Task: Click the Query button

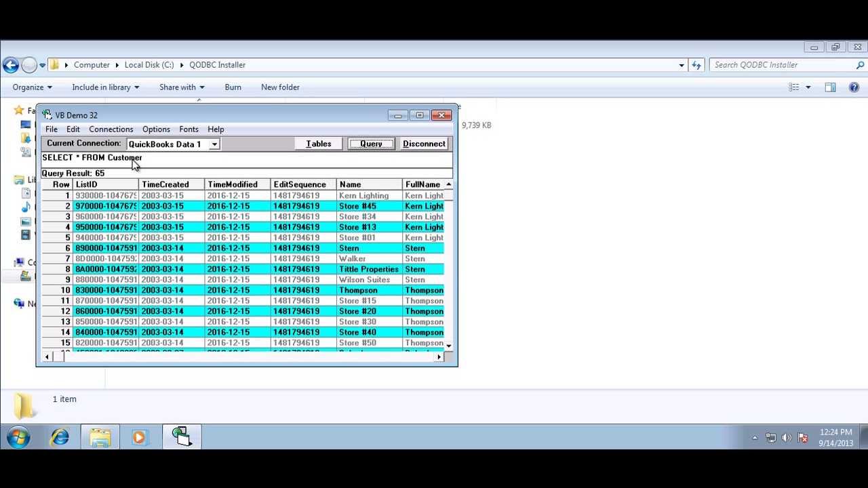Action: (371, 144)
